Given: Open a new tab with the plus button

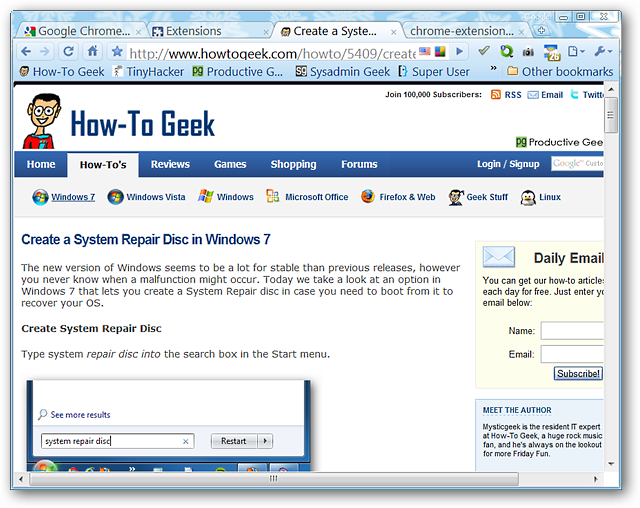Looking at the screenshot, I should click(541, 30).
